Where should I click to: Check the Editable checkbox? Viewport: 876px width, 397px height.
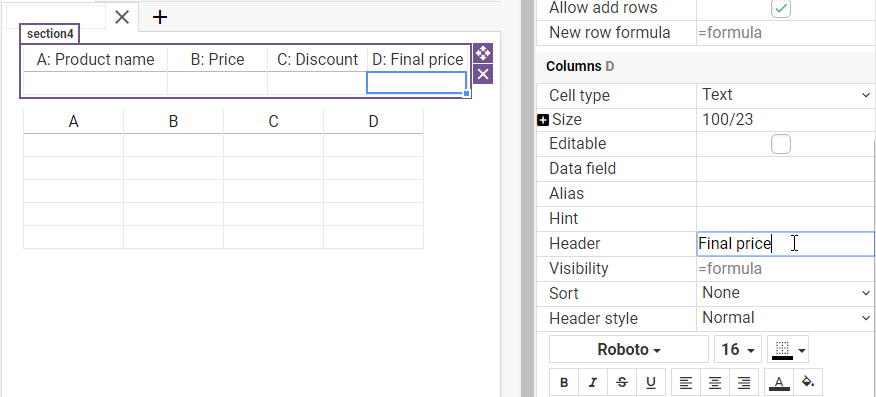[781, 144]
